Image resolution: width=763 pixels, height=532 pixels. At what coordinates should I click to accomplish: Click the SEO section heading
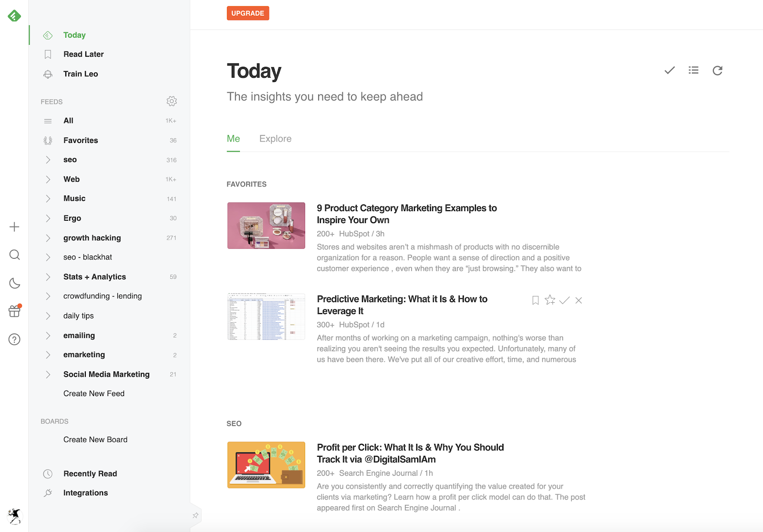point(234,424)
